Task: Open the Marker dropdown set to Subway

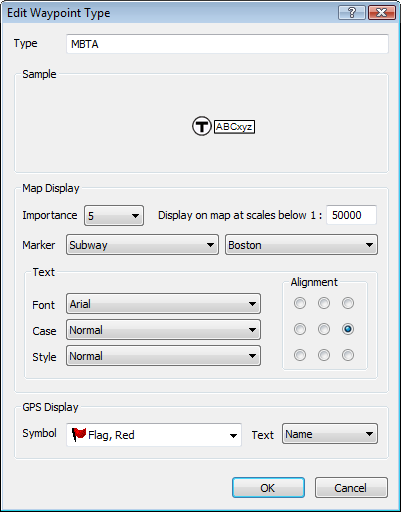Action: [142, 245]
